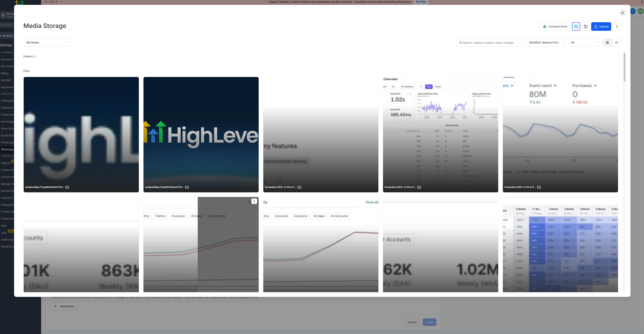Click Fix This in the banner
Image resolution: width=644 pixels, height=334 pixels.
click(421, 2)
